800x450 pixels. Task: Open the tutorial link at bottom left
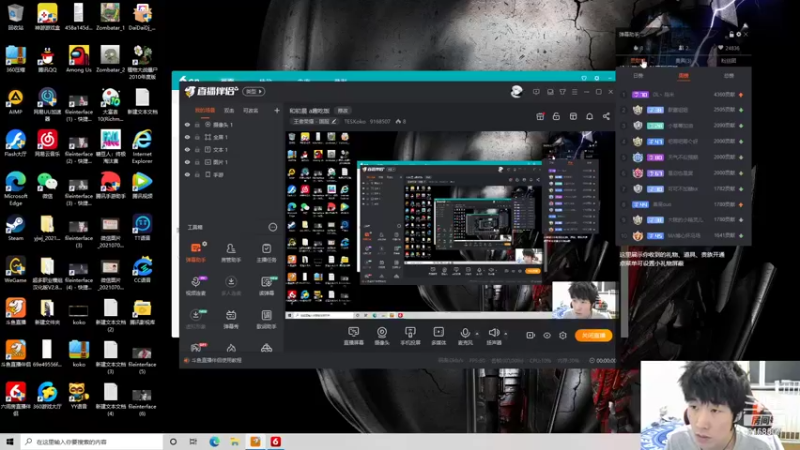[216, 360]
